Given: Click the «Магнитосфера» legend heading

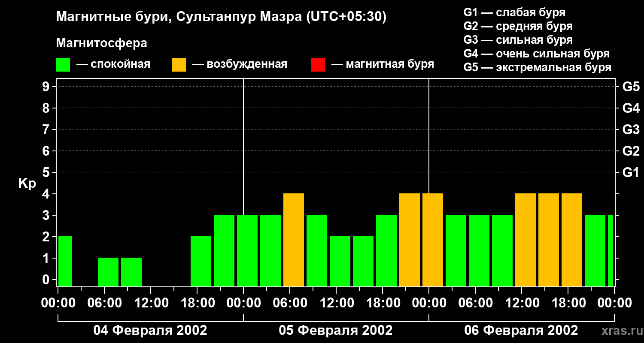Looking at the screenshot, I should 101,43.
